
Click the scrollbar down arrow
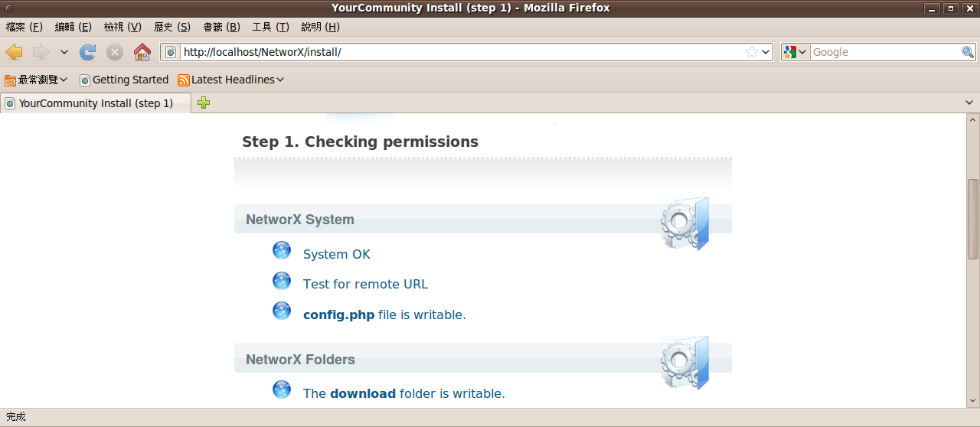(x=973, y=401)
